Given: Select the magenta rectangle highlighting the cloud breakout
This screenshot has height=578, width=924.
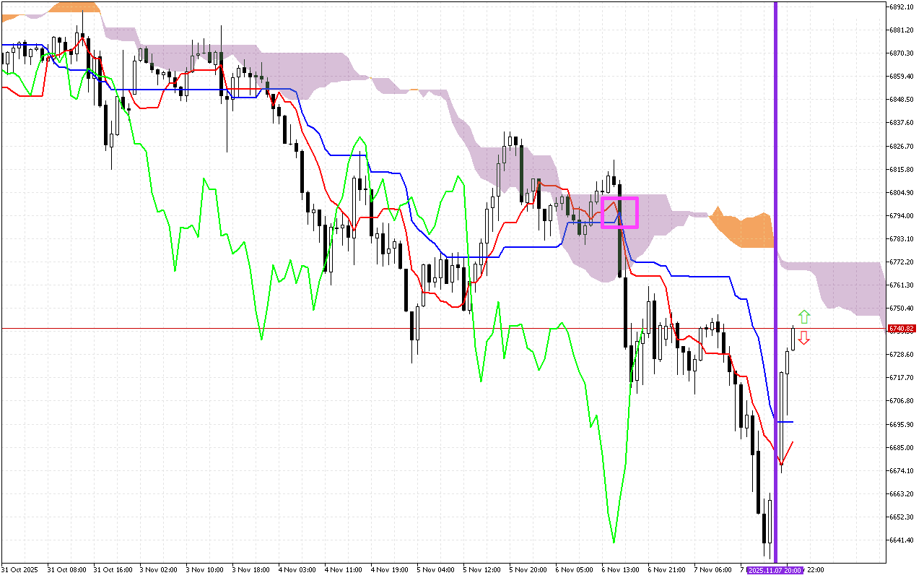Looking at the screenshot, I should [x=619, y=212].
